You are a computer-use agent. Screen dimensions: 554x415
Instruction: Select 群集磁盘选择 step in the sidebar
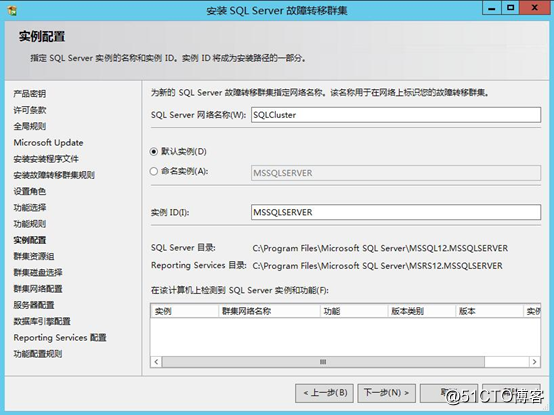(38, 273)
